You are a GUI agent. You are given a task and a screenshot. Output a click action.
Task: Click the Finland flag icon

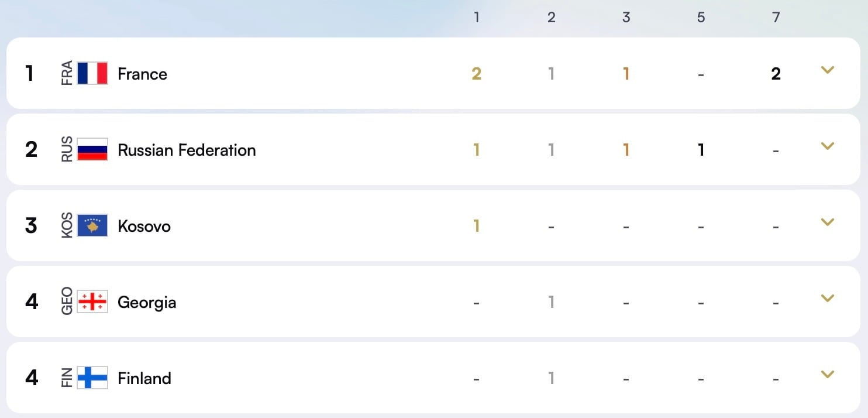pyautogui.click(x=92, y=378)
